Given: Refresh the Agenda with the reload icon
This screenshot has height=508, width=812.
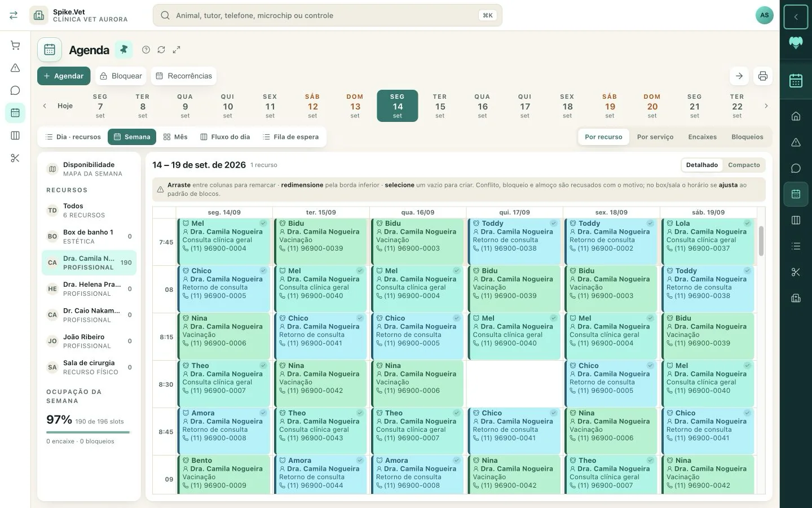Looking at the screenshot, I should [x=161, y=50].
